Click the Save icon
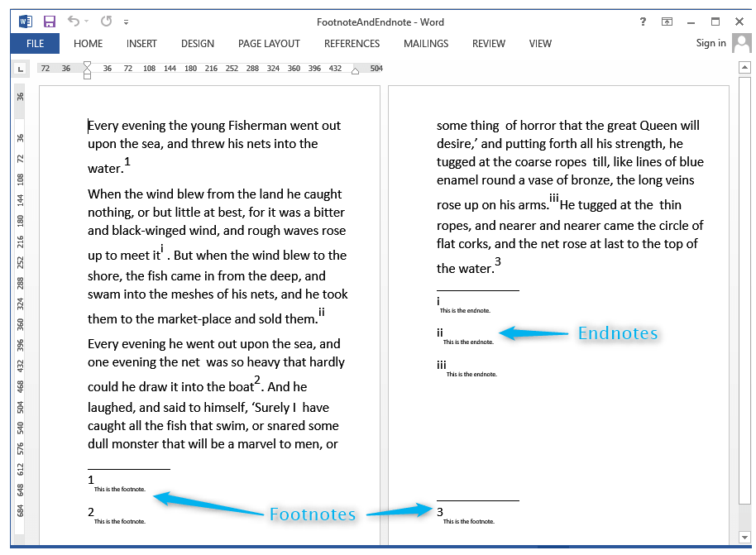Image resolution: width=756 pixels, height=555 pixels. (x=50, y=21)
